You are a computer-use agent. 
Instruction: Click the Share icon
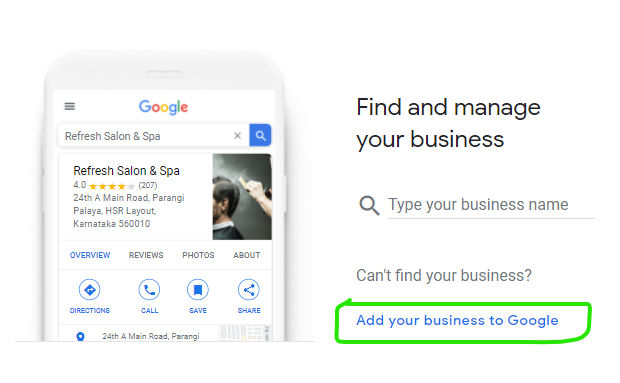tap(249, 290)
